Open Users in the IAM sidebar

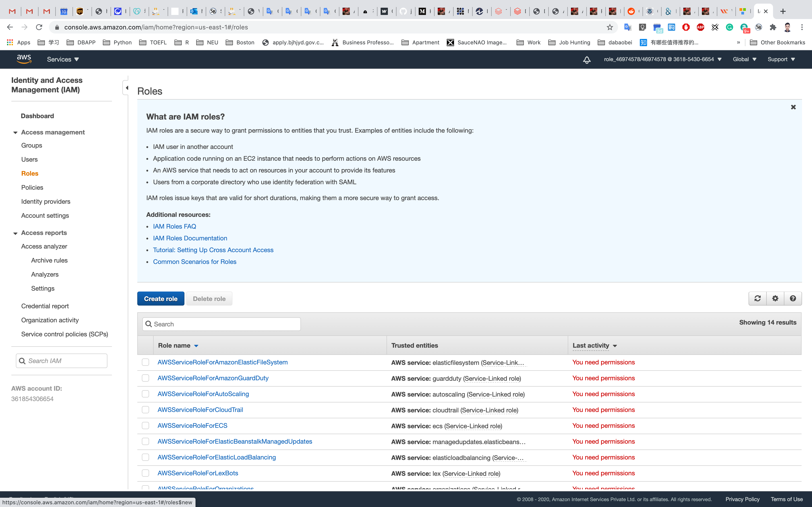point(29,159)
